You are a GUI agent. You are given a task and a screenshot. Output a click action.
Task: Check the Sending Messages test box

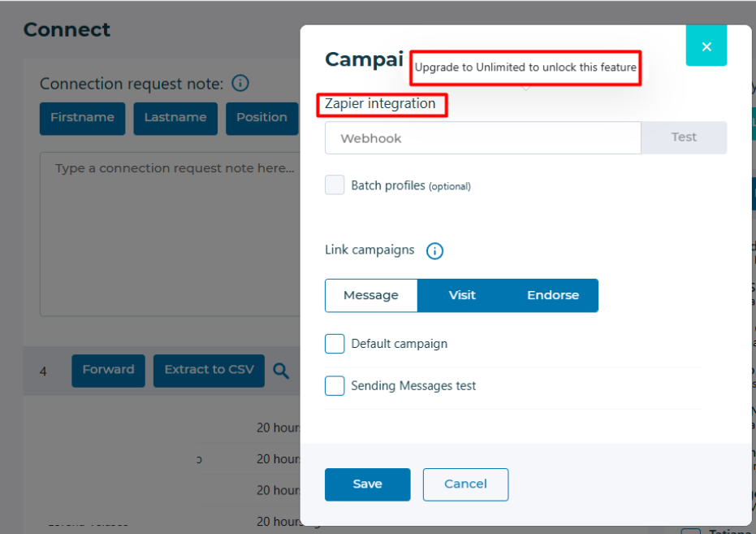[x=335, y=386]
